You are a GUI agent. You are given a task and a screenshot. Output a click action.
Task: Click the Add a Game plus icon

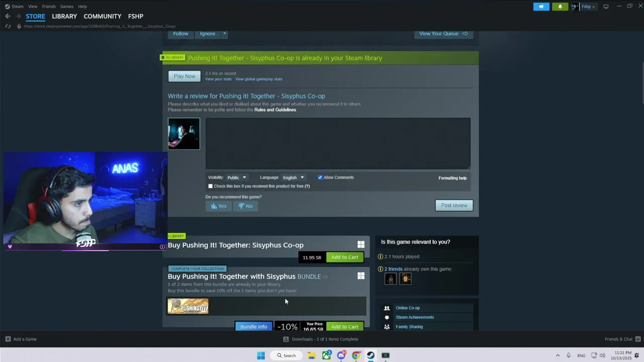point(8,339)
